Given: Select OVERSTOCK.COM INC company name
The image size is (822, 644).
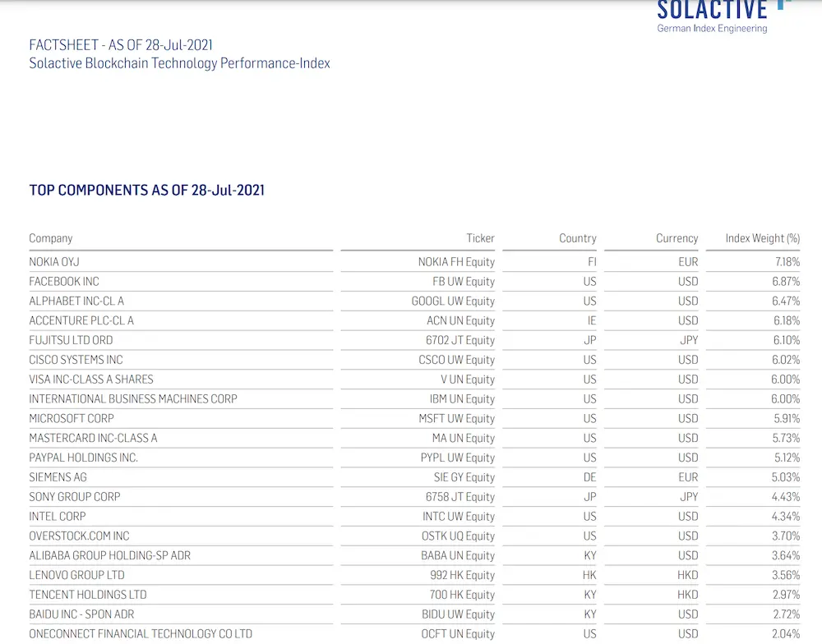Looking at the screenshot, I should [x=79, y=536].
